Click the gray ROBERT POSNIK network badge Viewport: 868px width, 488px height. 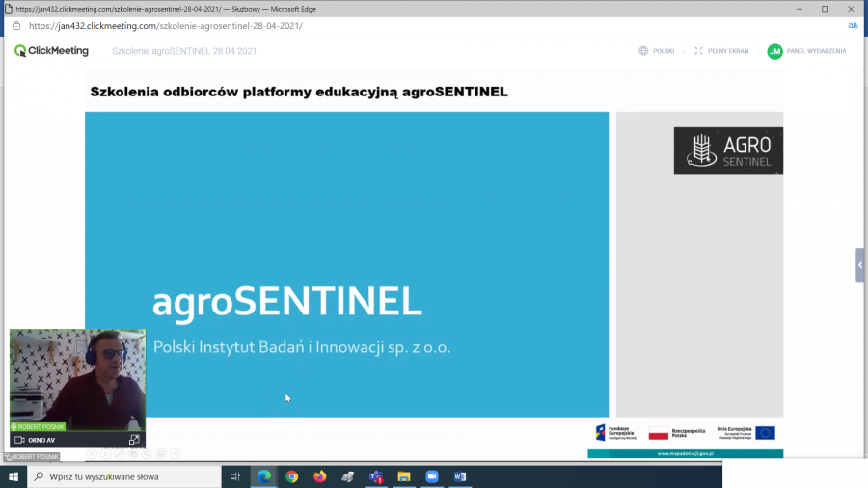[x=32, y=456]
